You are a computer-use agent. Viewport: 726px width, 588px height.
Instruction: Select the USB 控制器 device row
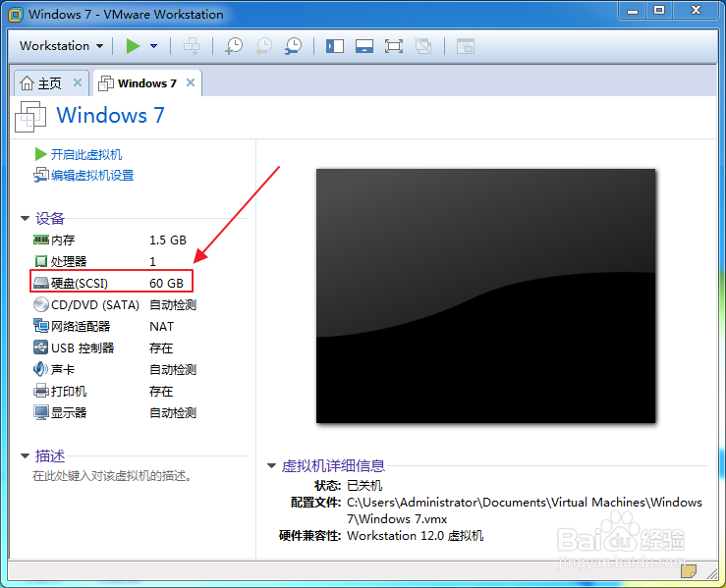[x=104, y=347]
